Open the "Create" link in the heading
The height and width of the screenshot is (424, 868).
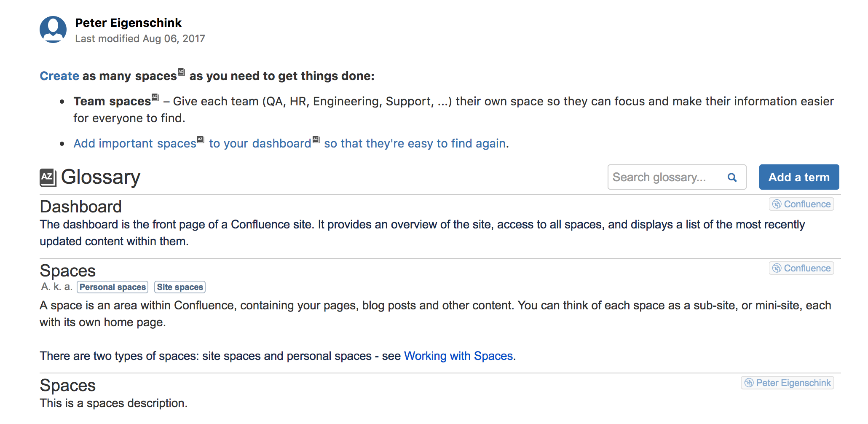(59, 76)
